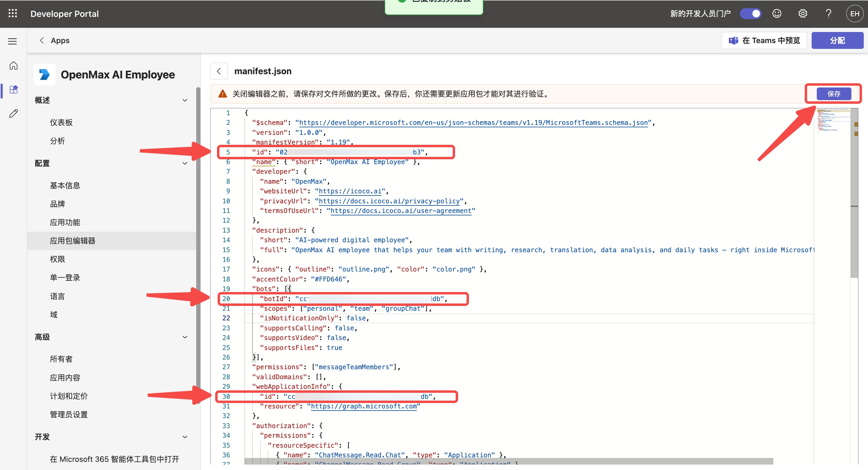This screenshot has height=470, width=868.
Task: Click the accentColor value "#FFD646"
Action: point(328,279)
